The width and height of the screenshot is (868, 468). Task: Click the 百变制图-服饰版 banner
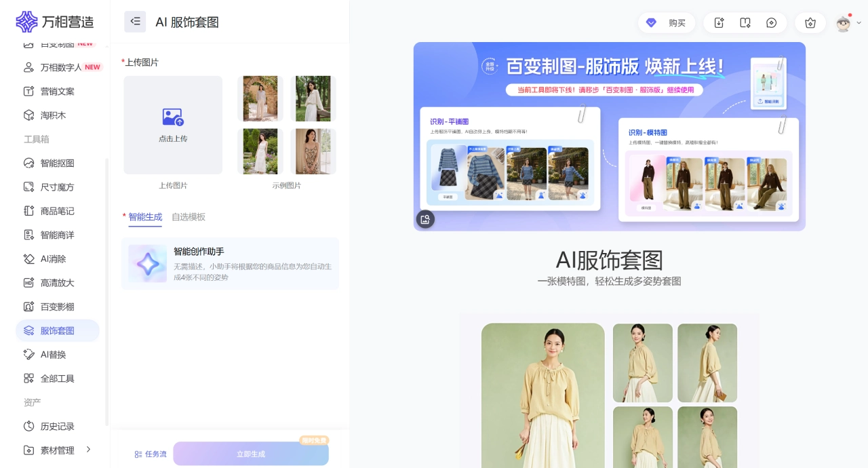tap(610, 136)
